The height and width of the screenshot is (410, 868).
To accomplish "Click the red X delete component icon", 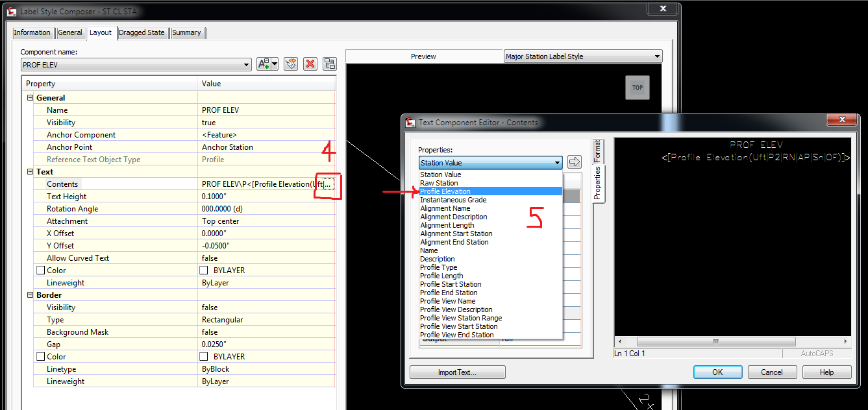I will tap(310, 64).
